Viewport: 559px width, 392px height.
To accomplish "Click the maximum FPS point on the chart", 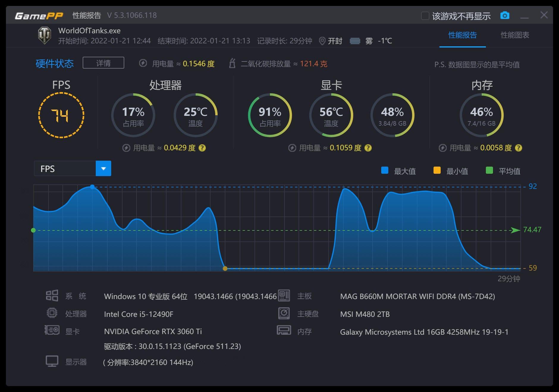I will pos(92,187).
